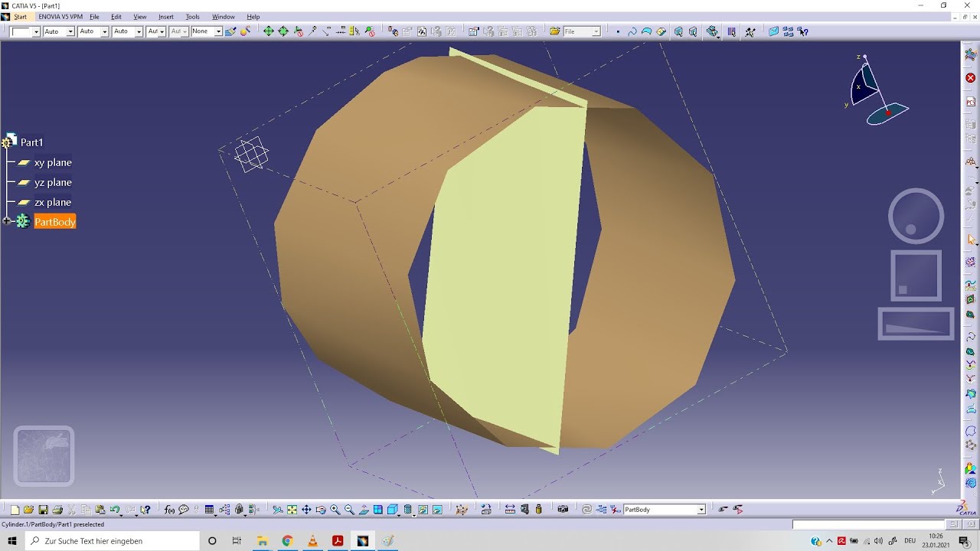Click the measuring tape icon
Screen dimensions: 980x551
click(x=524, y=510)
